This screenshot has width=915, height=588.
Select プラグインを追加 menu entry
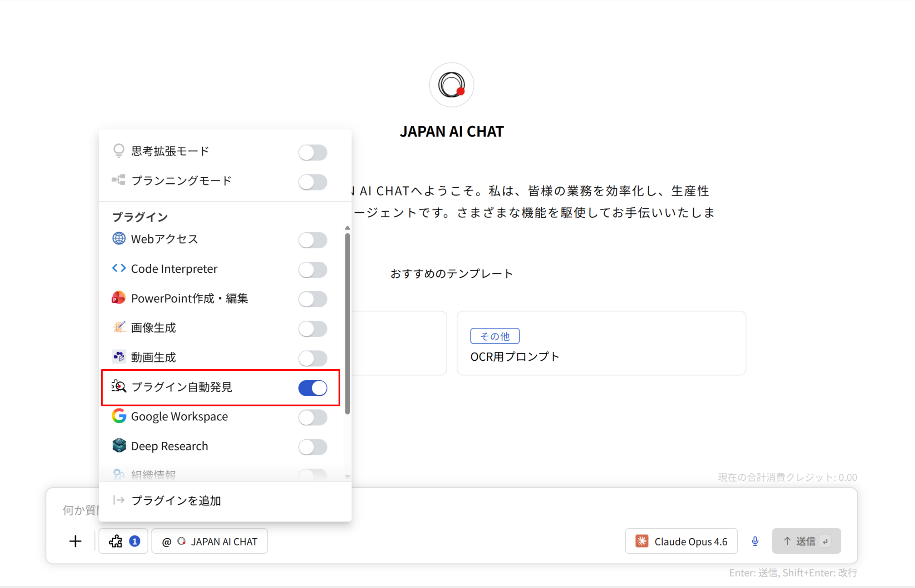(176, 500)
